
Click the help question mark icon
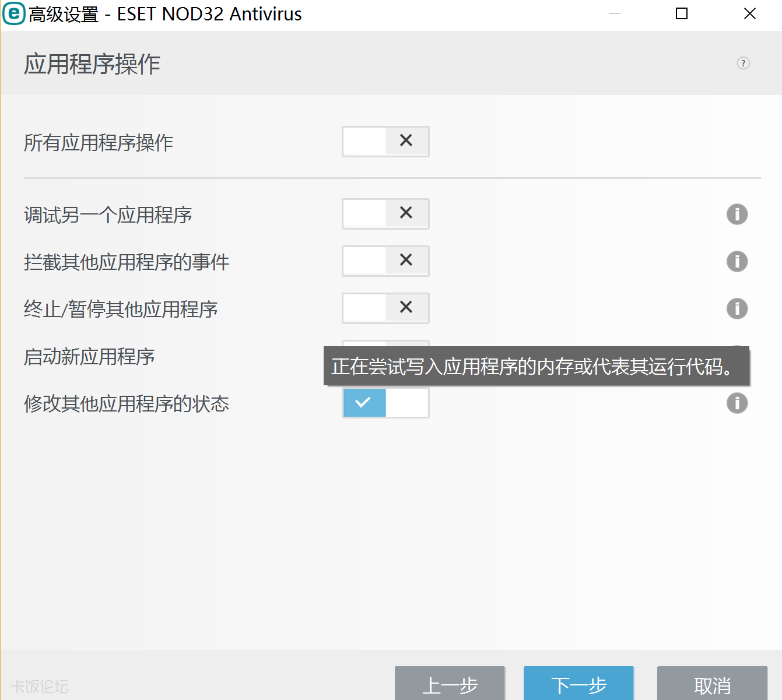[x=743, y=63]
